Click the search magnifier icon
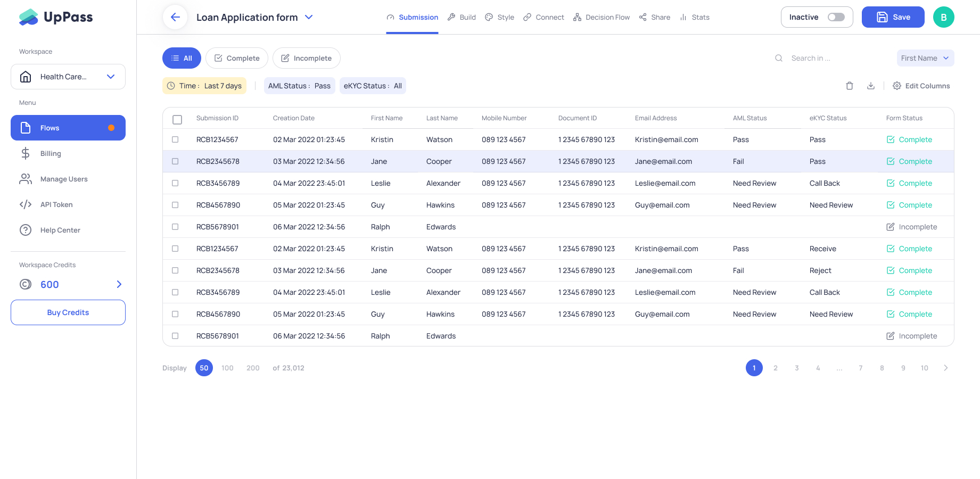The image size is (980, 479). click(779, 58)
